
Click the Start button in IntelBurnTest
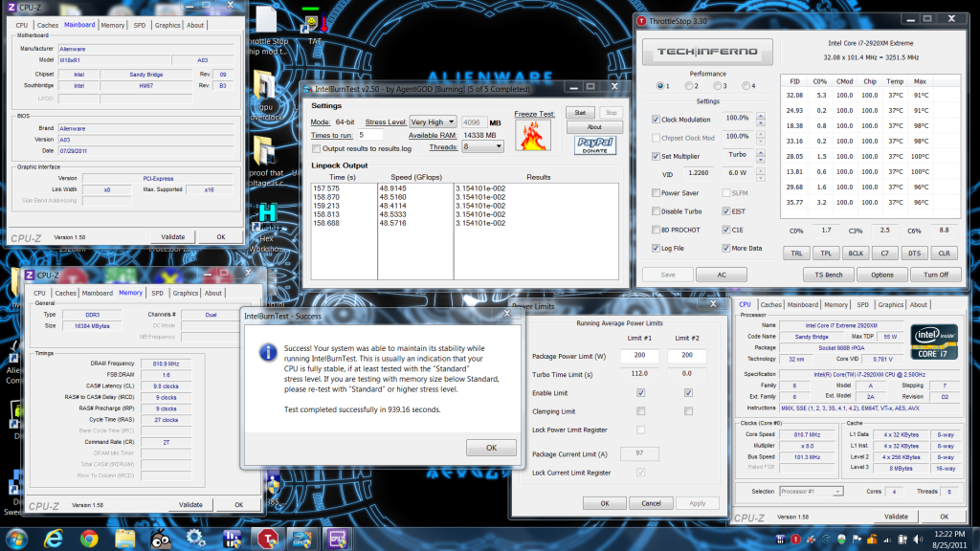(580, 113)
